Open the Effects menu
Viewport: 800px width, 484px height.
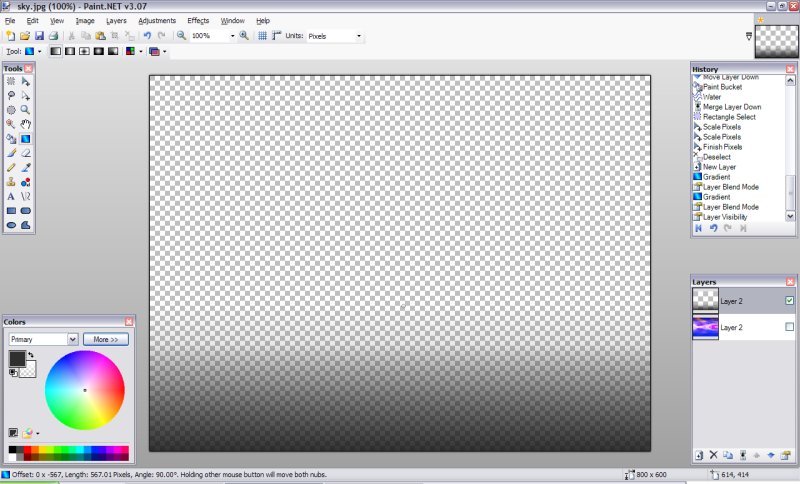click(x=198, y=20)
